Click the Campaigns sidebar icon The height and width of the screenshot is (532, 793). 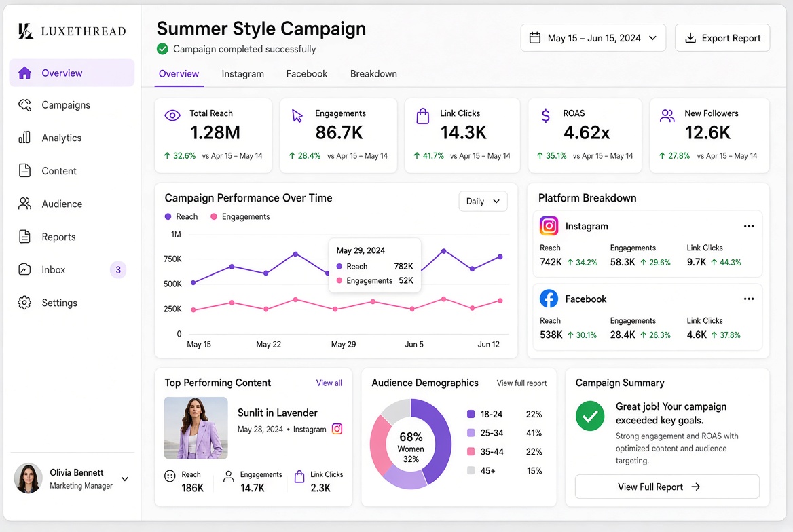pos(24,104)
